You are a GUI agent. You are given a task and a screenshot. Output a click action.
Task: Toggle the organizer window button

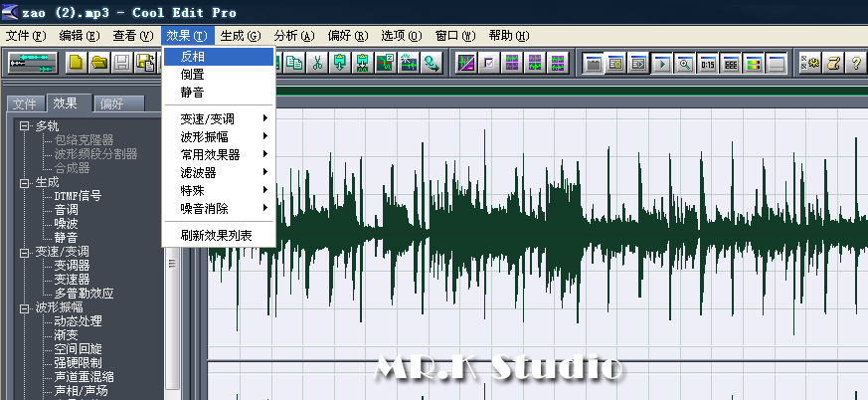(593, 63)
